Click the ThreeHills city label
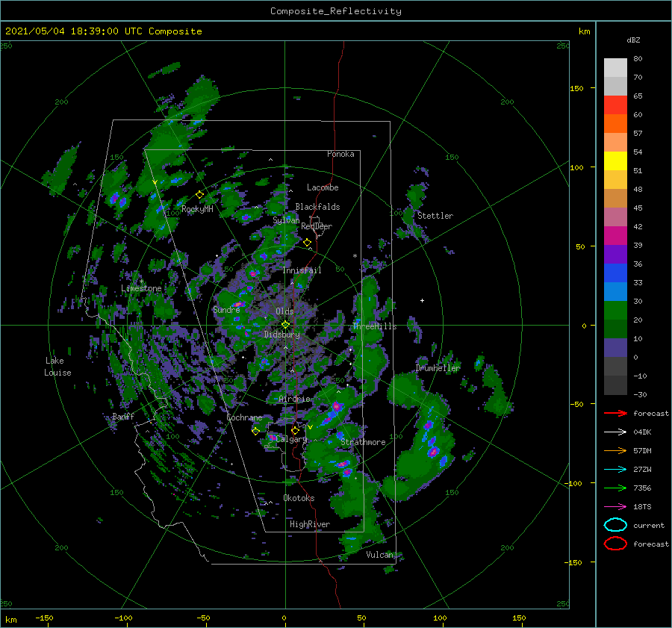This screenshot has width=672, height=628. click(375, 326)
